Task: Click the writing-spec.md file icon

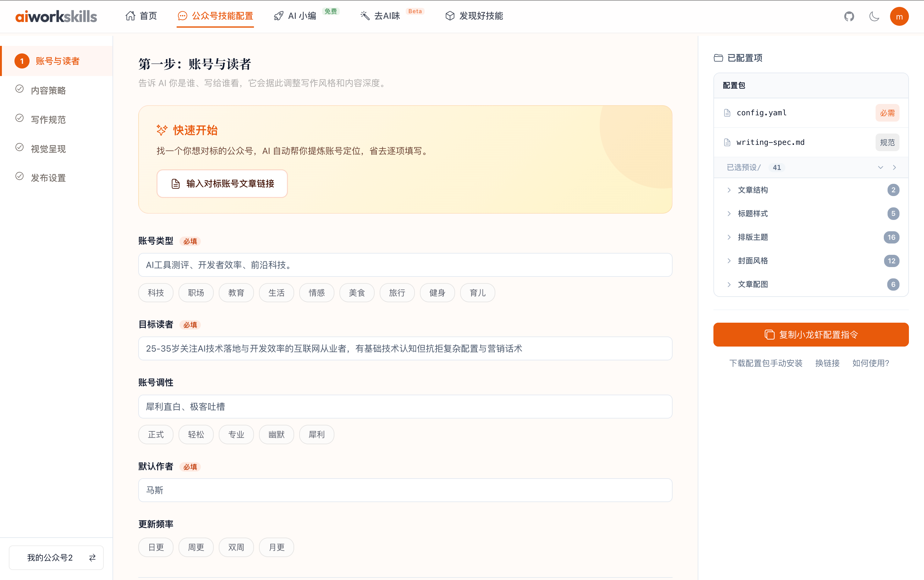Action: (727, 142)
